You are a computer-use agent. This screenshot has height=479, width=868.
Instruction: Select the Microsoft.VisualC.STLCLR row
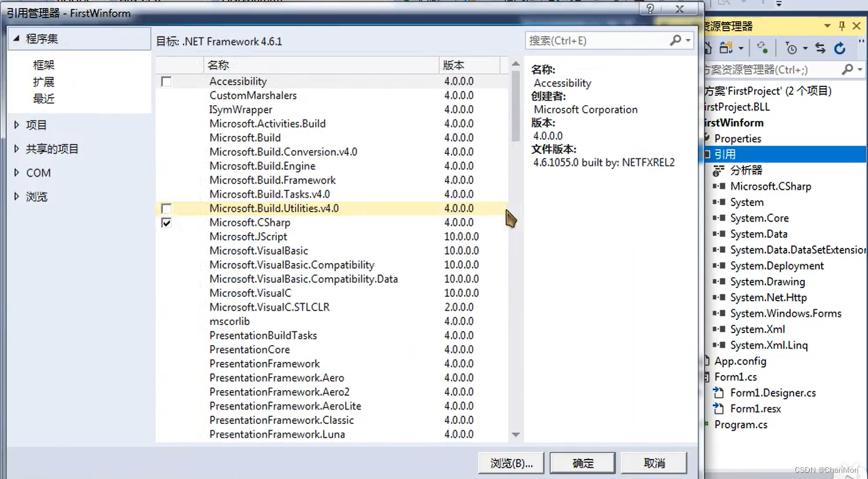tap(332, 307)
